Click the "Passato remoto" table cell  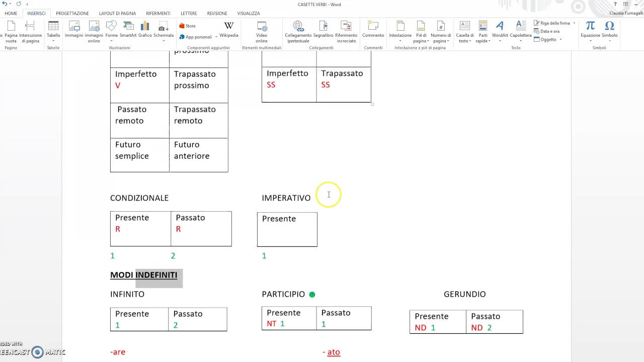(x=140, y=120)
